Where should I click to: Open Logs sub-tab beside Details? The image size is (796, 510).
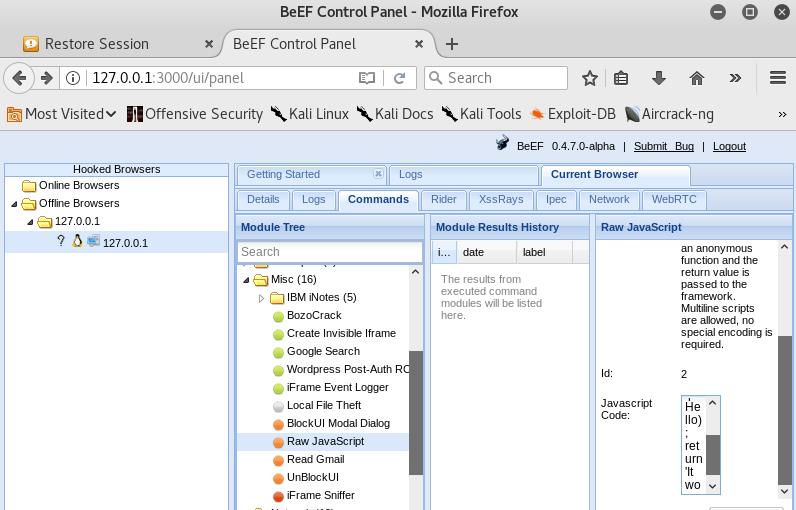tap(313, 199)
